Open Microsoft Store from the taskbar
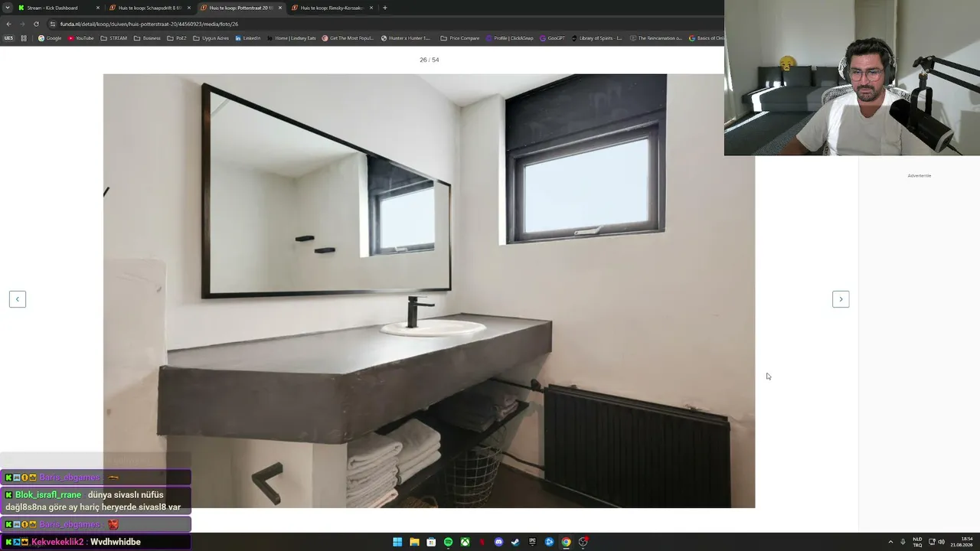The width and height of the screenshot is (980, 551). (431, 542)
